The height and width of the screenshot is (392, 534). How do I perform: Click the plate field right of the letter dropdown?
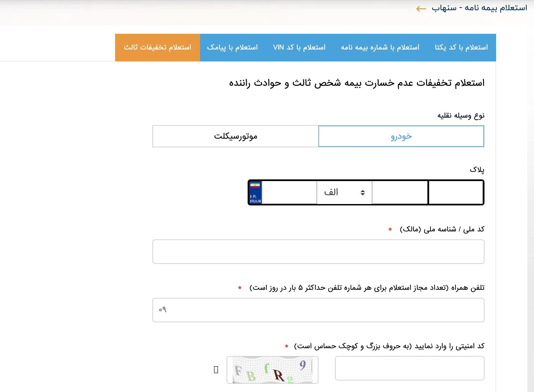(x=400, y=192)
